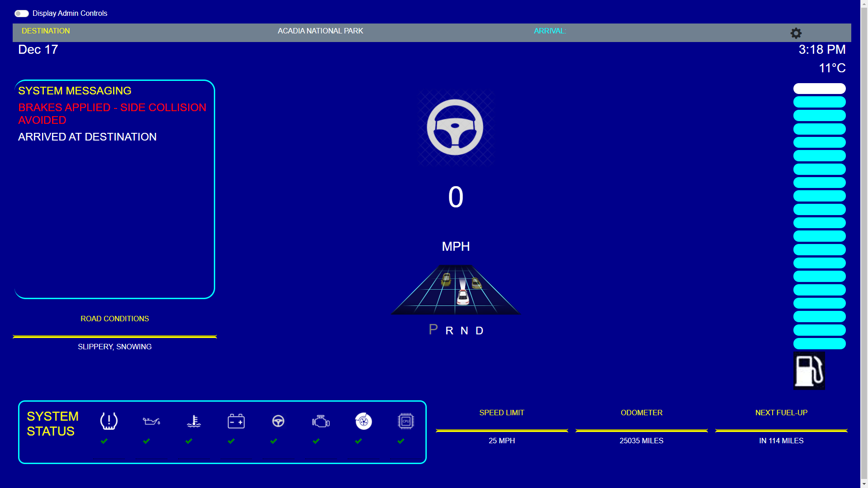Click the ARRIVAL: label
The image size is (868, 488).
[x=550, y=31]
